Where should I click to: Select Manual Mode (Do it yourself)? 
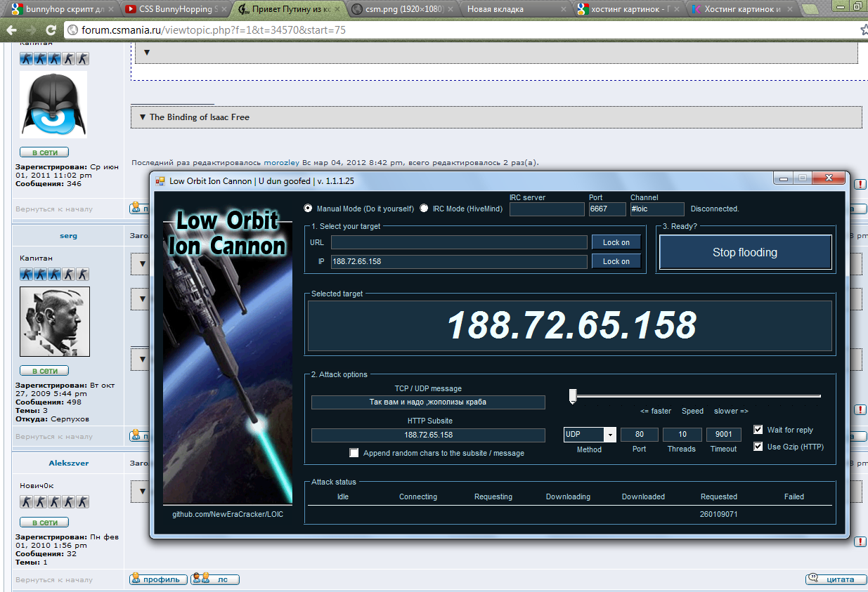coord(308,209)
